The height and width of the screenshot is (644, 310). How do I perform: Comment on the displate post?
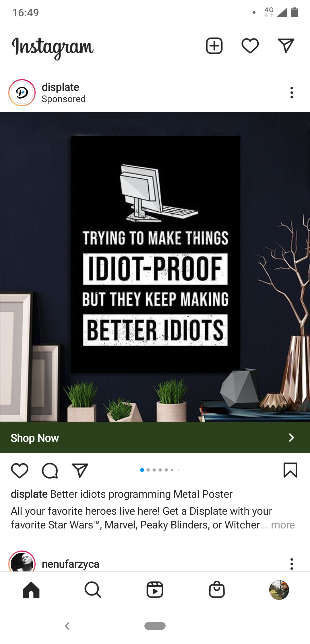[x=50, y=471]
